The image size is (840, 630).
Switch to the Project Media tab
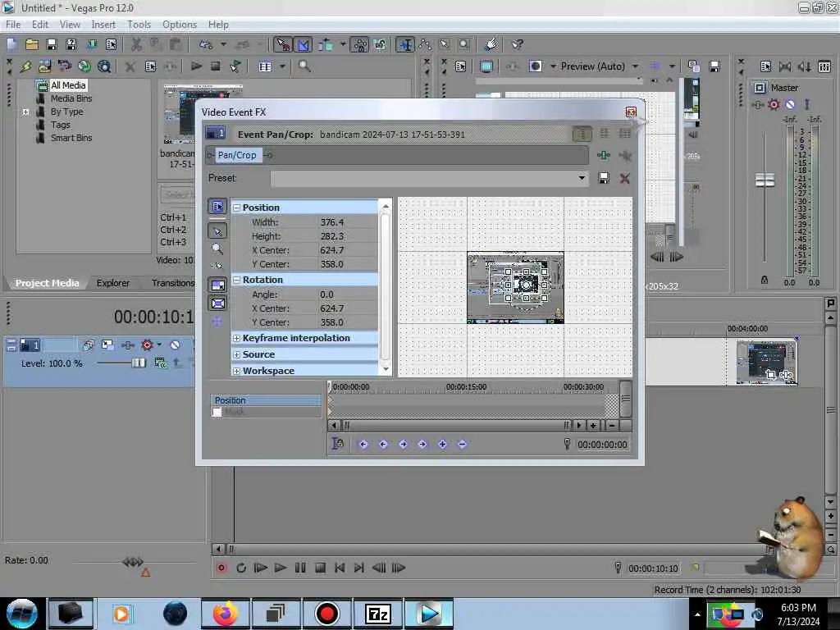[47, 283]
